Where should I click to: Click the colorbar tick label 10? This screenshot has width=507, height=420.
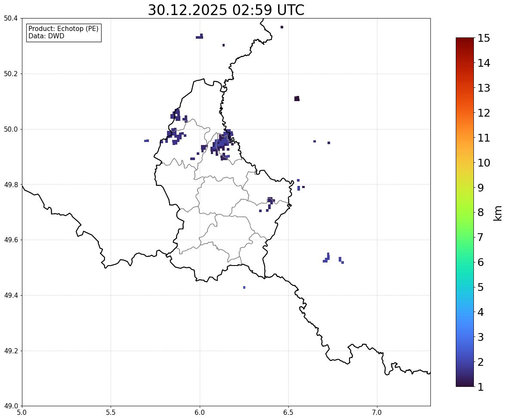click(484, 163)
